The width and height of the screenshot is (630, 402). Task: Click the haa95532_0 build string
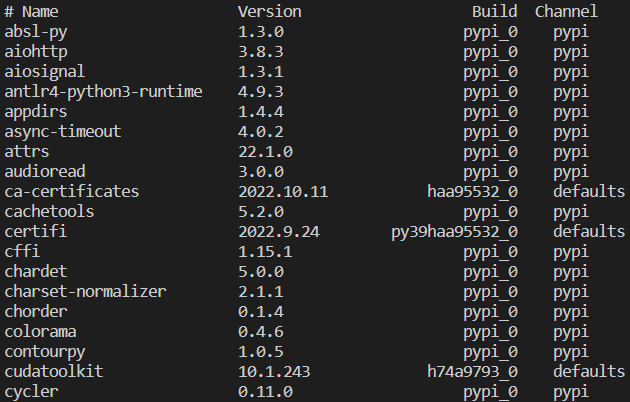(x=472, y=191)
